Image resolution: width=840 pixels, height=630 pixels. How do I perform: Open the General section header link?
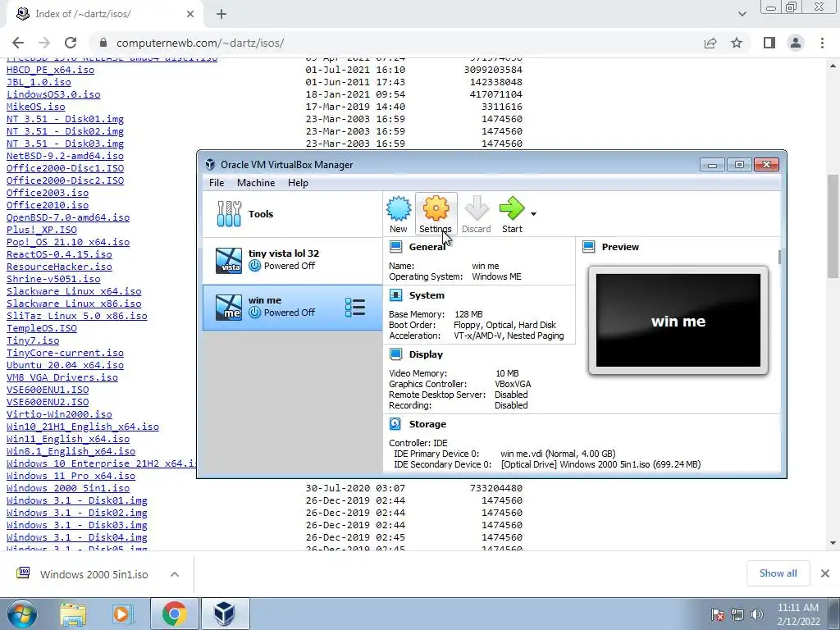[427, 247]
